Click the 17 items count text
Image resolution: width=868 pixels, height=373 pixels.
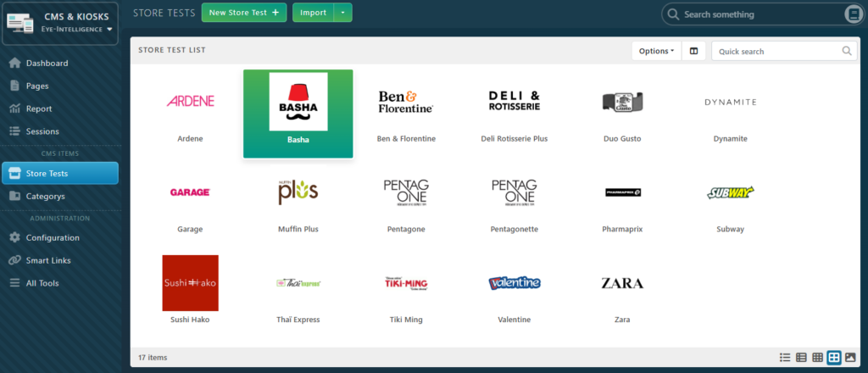(153, 358)
